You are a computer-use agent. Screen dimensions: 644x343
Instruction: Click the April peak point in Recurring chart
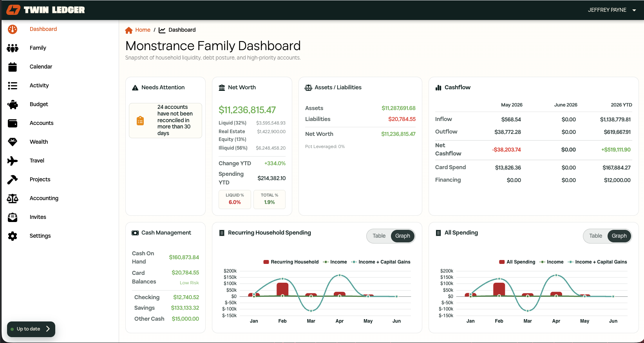click(x=340, y=275)
